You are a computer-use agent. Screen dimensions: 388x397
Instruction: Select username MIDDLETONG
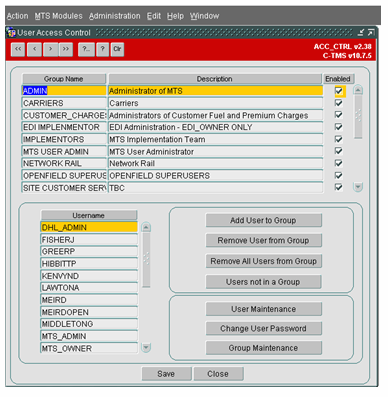click(x=89, y=324)
